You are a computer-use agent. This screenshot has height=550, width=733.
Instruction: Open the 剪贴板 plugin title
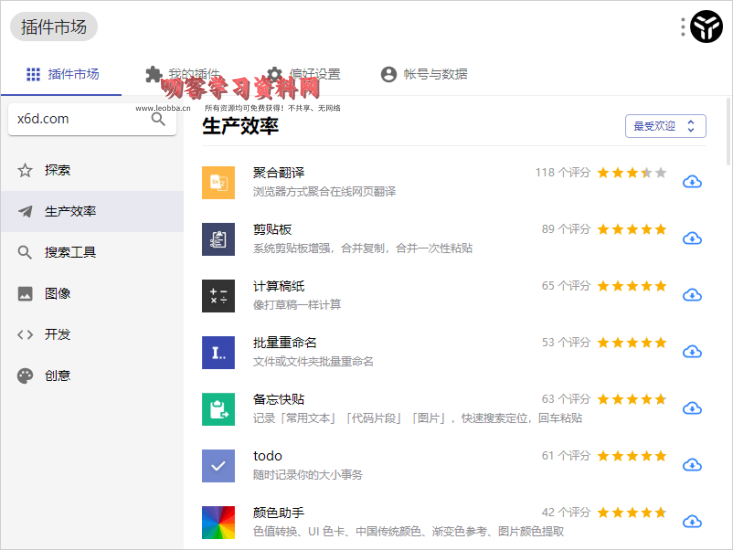272,229
